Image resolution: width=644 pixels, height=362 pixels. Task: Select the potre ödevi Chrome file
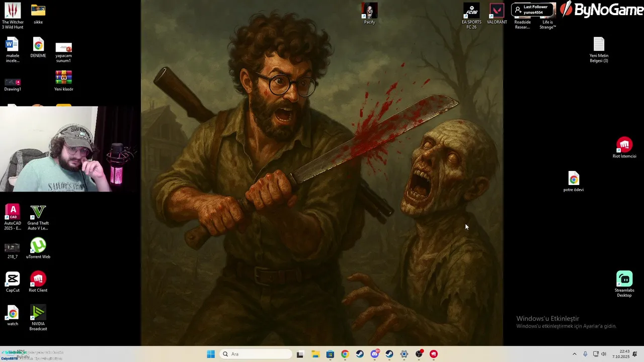[574, 182]
